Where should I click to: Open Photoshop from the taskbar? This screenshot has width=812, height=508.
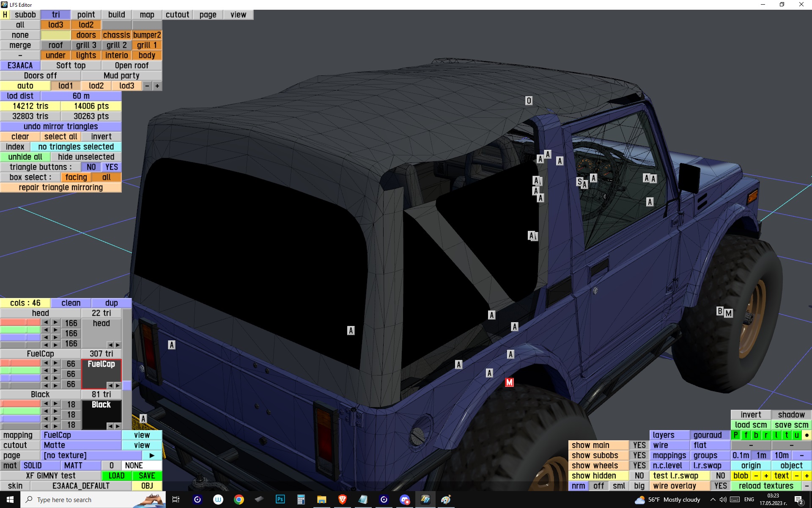280,500
